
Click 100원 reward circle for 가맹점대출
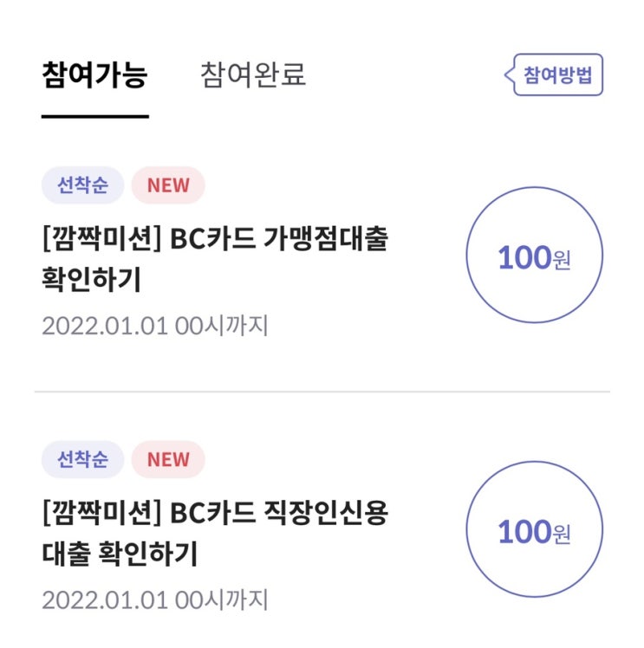(534, 256)
